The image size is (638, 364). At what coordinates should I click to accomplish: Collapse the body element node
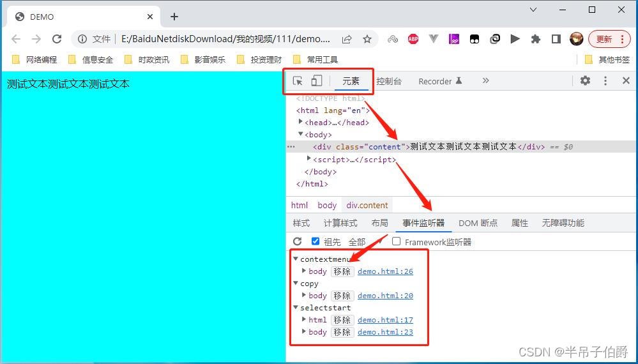click(301, 134)
